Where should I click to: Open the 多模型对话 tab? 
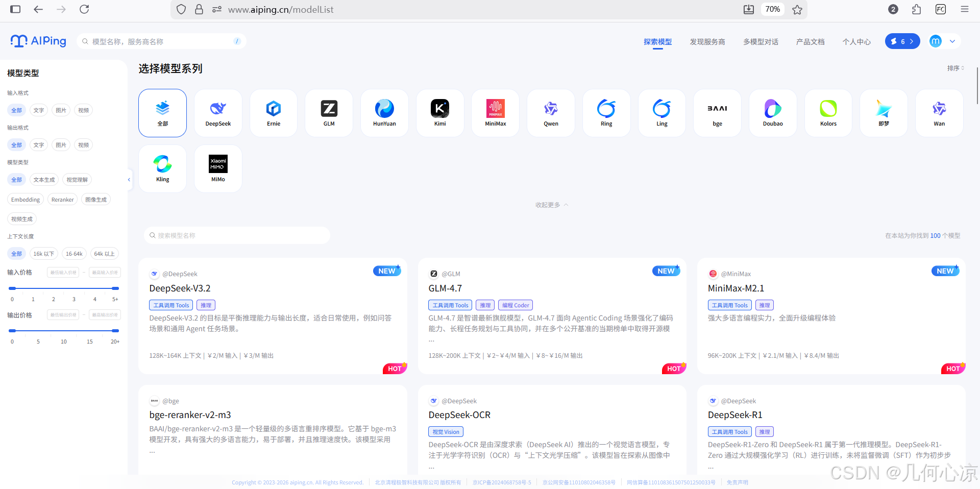coord(761,42)
